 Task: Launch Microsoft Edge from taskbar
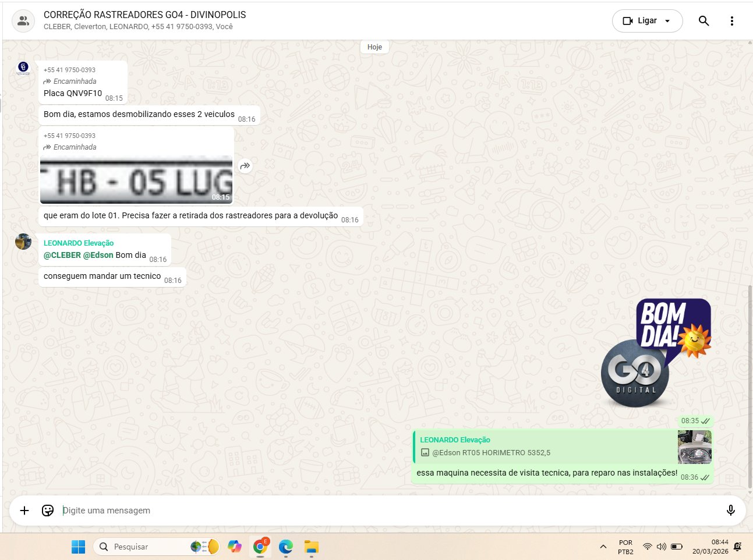click(x=286, y=547)
